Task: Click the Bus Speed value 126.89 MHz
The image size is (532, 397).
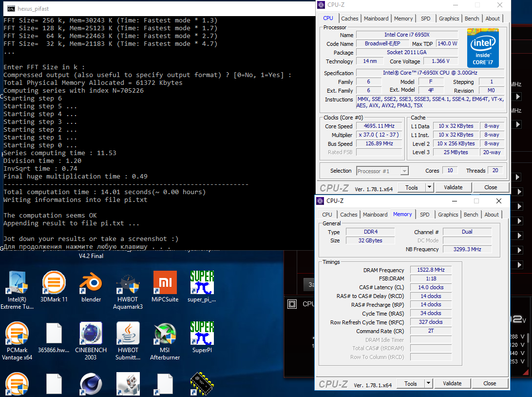Action: [379, 144]
